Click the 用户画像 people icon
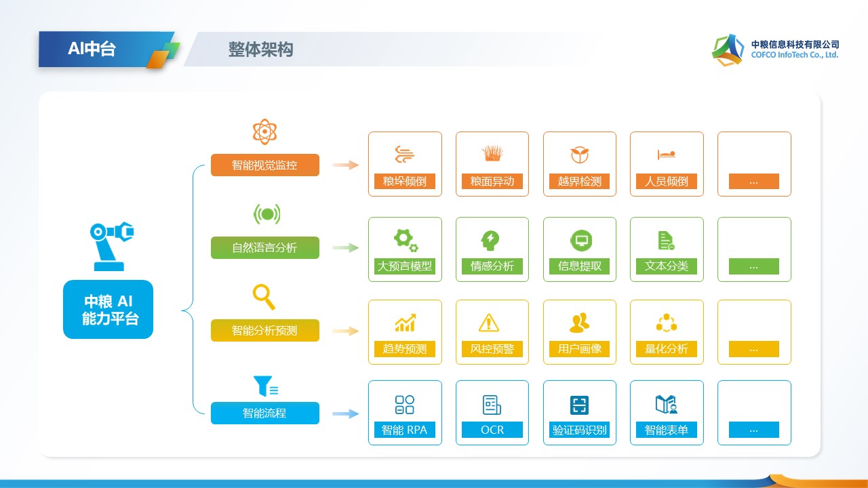 pyautogui.click(x=579, y=323)
